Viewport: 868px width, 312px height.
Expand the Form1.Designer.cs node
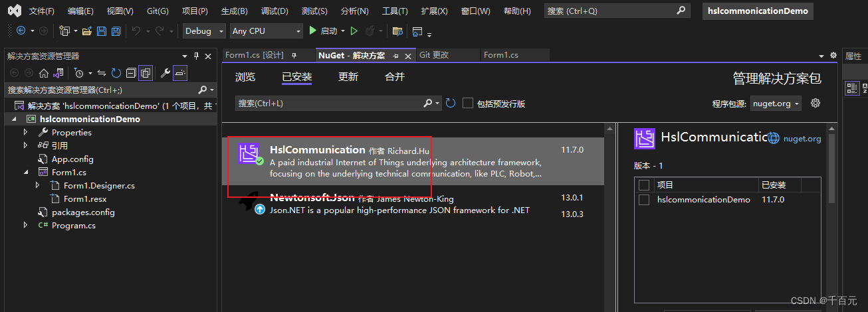[38, 185]
